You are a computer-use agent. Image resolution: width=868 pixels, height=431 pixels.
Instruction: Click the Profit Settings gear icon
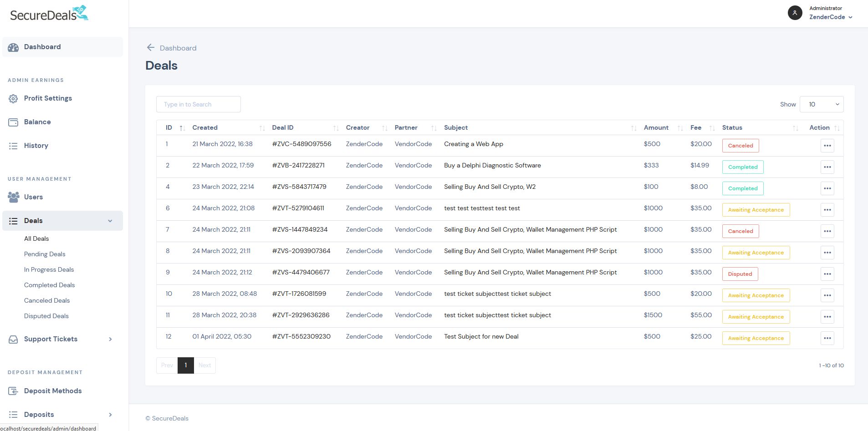point(13,99)
